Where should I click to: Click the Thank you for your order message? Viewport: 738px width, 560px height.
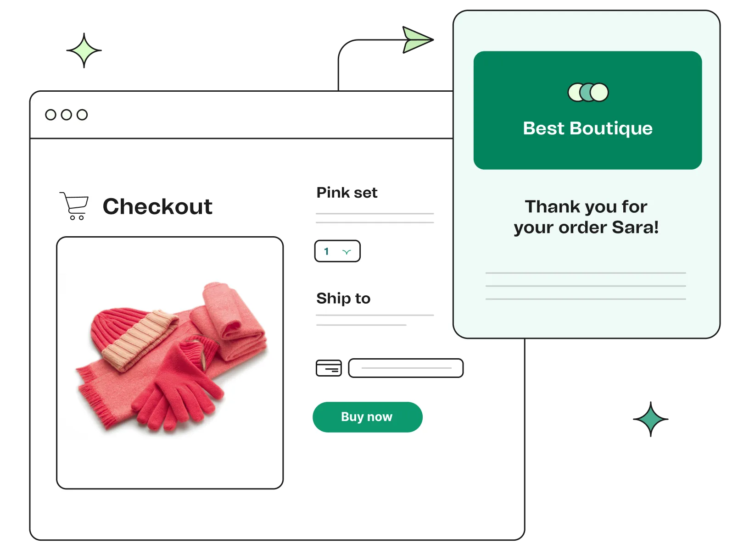(586, 217)
